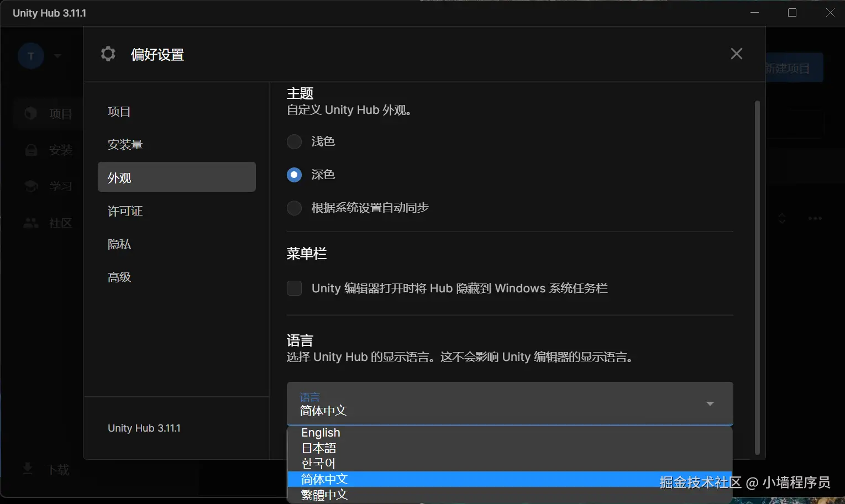This screenshot has width=845, height=504.
Task: Click the 项目 cube icon in Hub sidebar
Action: [31, 113]
